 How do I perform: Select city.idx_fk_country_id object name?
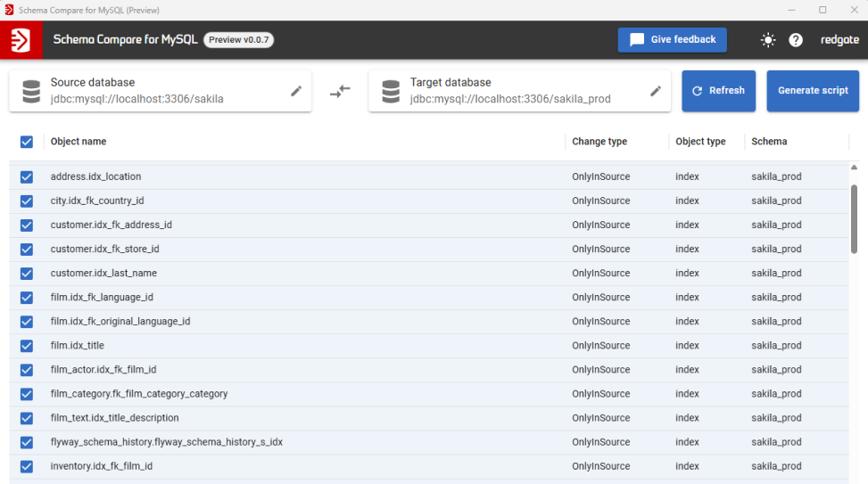97,201
